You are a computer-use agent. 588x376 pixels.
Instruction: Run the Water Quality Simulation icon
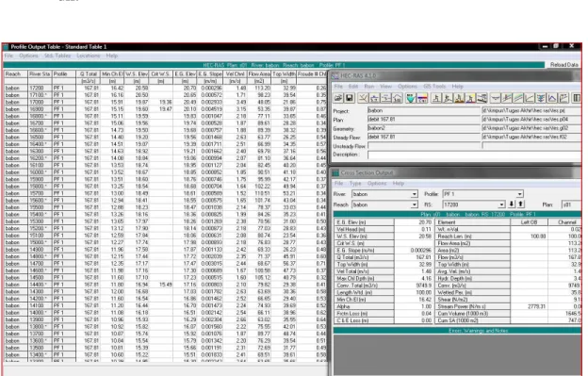(470, 98)
